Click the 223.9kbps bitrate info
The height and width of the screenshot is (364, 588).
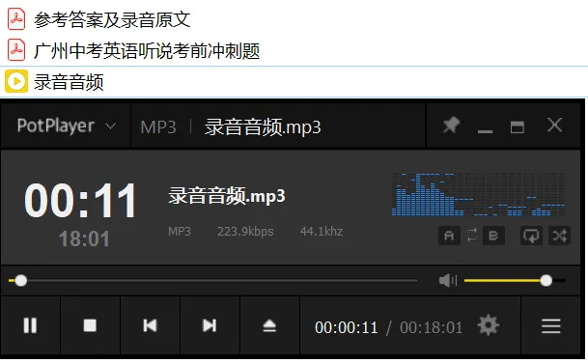[x=245, y=232]
